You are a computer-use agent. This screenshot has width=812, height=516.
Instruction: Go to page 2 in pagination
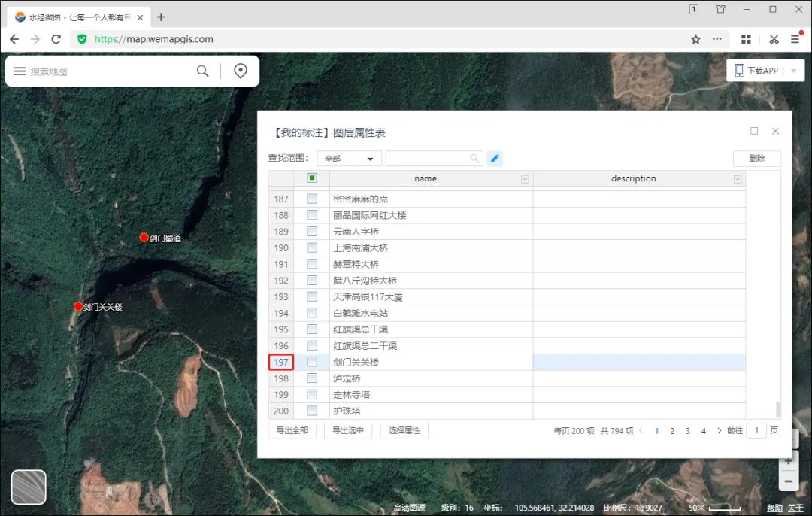[672, 430]
